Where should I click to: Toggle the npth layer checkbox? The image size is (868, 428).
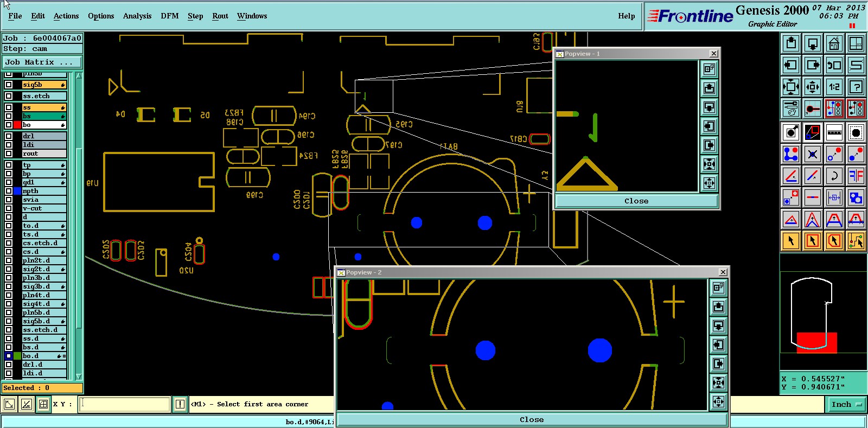pos(9,191)
